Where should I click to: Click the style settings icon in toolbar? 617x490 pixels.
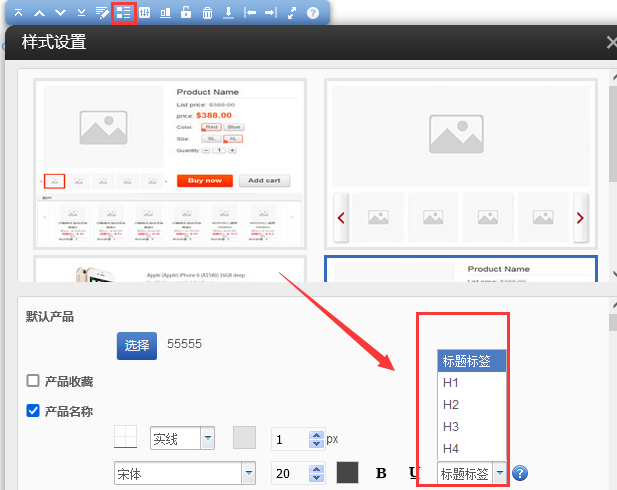pyautogui.click(x=124, y=13)
